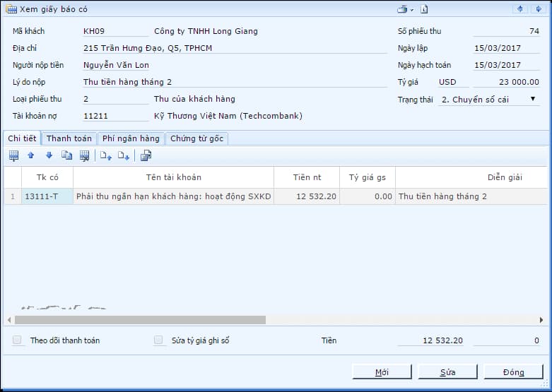Select row number 1 header
Image resolution: width=552 pixels, height=392 pixels.
(13, 196)
